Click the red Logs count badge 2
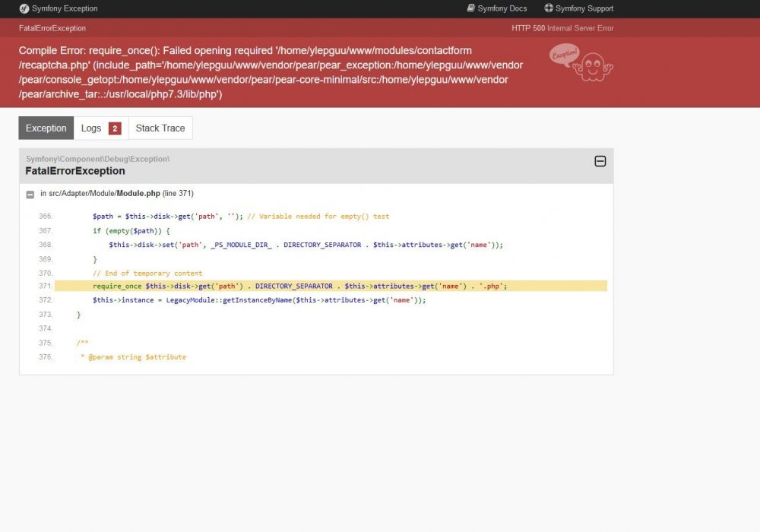Image resolution: width=760 pixels, height=532 pixels. 115,128
